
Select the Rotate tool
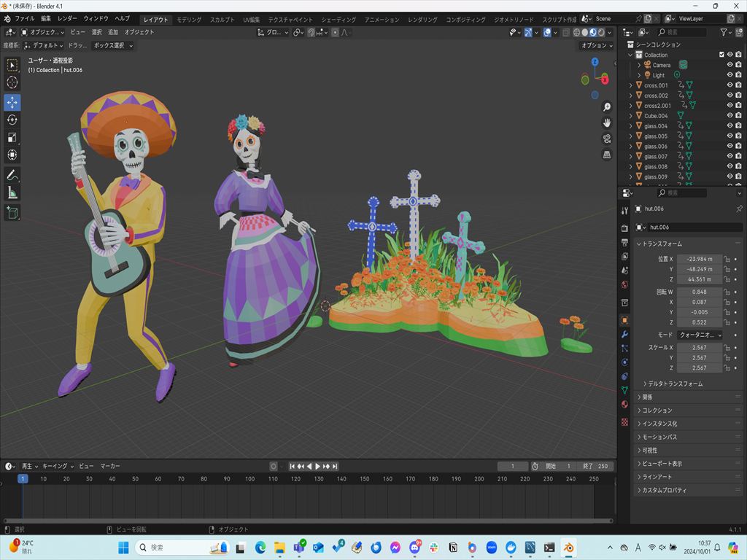tap(12, 120)
